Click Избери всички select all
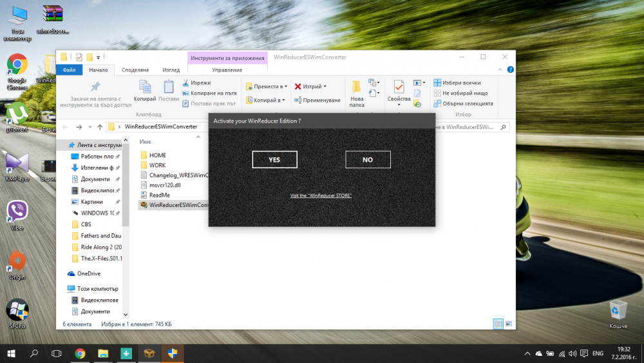The height and width of the screenshot is (363, 644). point(457,83)
